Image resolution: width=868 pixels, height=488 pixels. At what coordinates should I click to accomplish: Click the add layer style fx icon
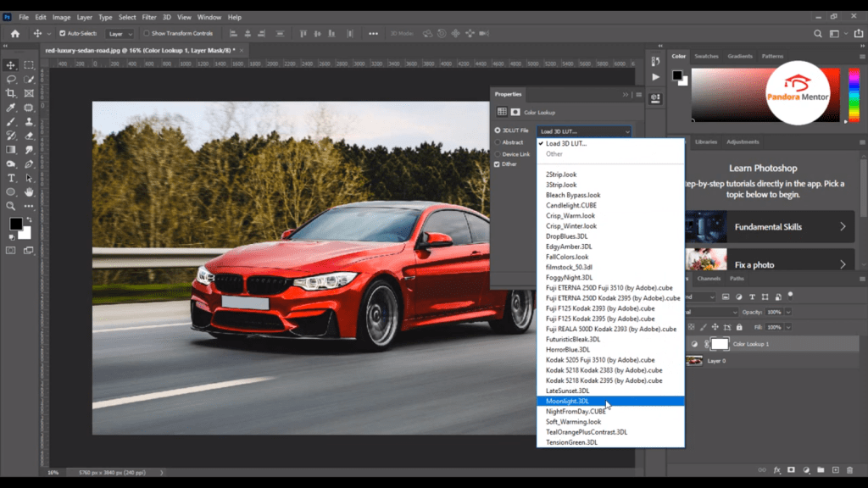pyautogui.click(x=777, y=470)
